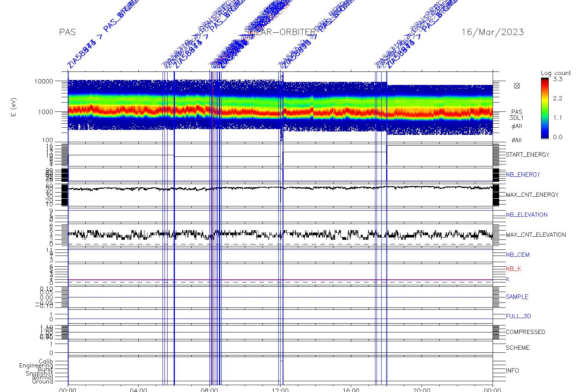Click the θAll label beside the spectrogram
The height and width of the screenshot is (392, 581).
(x=516, y=140)
